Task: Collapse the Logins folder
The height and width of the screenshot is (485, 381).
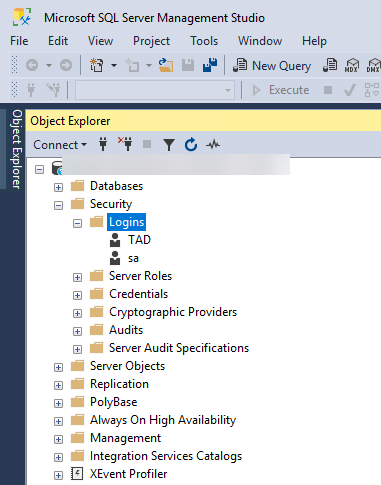Action: pyautogui.click(x=77, y=223)
